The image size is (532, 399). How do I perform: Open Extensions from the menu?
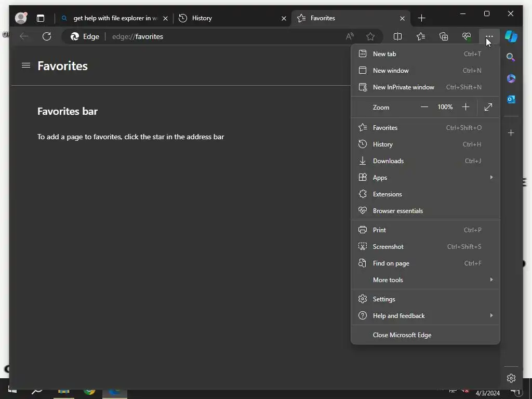pyautogui.click(x=425, y=194)
